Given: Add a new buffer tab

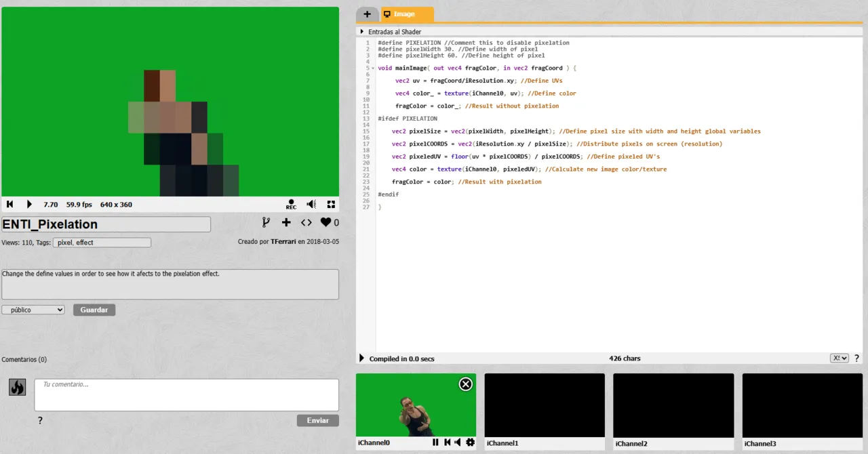Looking at the screenshot, I should click(x=367, y=14).
